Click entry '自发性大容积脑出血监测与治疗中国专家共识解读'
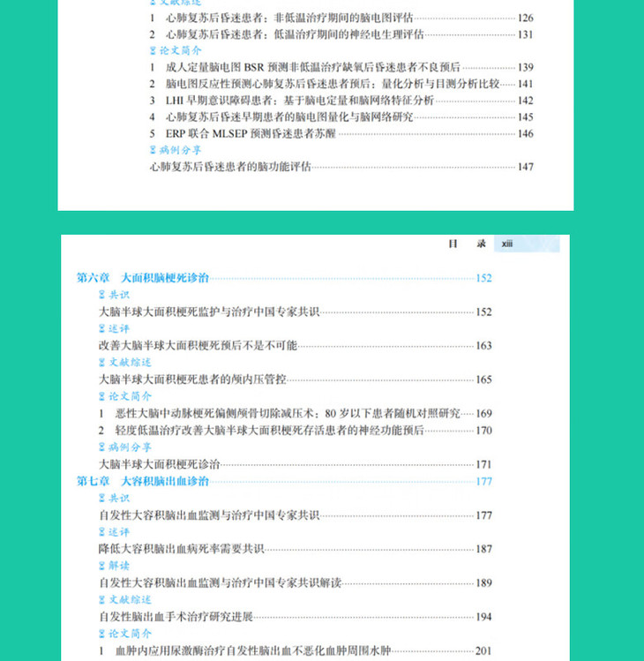The width and height of the screenshot is (644, 661). pos(220,583)
